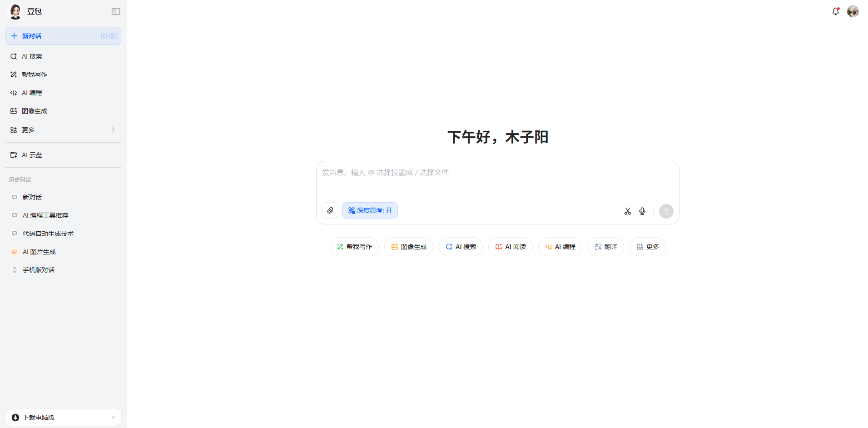Open the 新对话 history conversation
The image size is (868, 428).
[x=63, y=197]
